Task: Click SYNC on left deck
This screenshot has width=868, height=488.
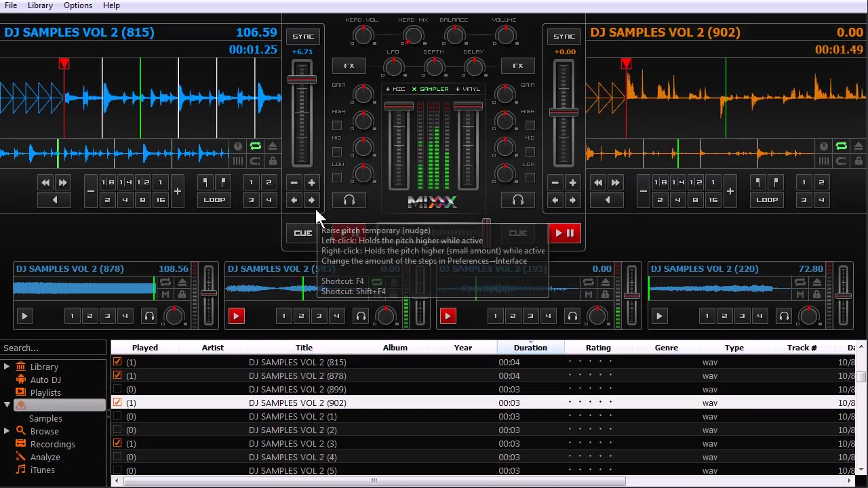Action: [302, 37]
